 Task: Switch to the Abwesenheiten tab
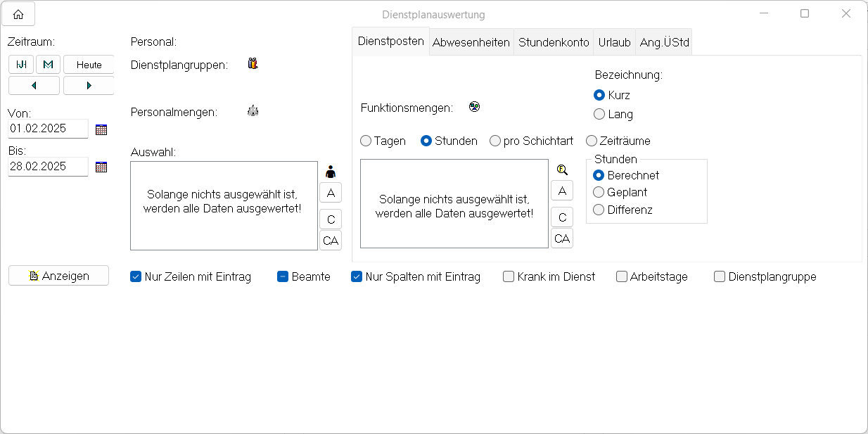[x=471, y=42]
